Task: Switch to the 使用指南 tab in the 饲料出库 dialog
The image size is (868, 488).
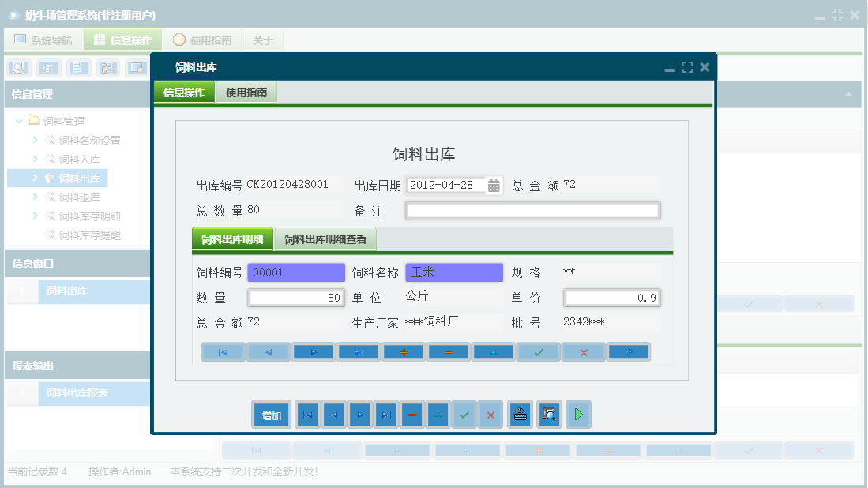Action: (x=246, y=92)
